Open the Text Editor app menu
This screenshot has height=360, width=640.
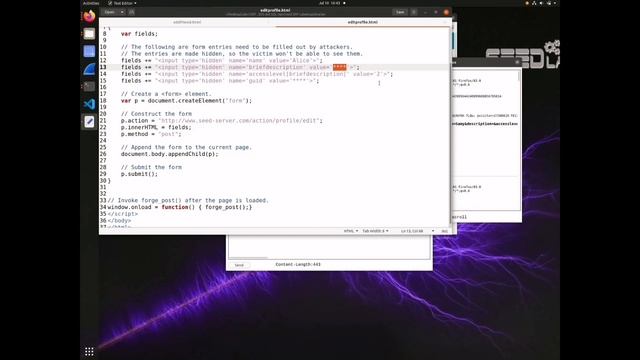coord(122,3)
